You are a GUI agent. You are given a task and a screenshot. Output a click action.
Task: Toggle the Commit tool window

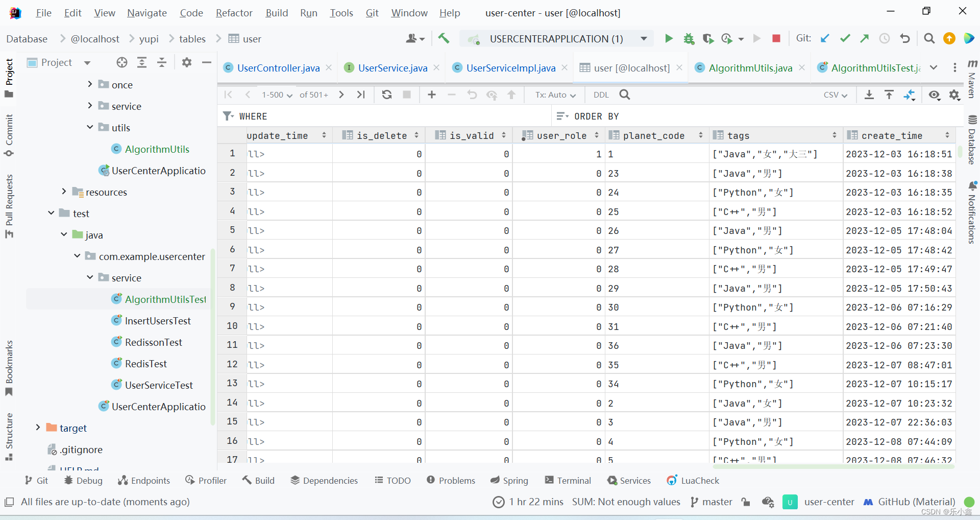point(9,135)
